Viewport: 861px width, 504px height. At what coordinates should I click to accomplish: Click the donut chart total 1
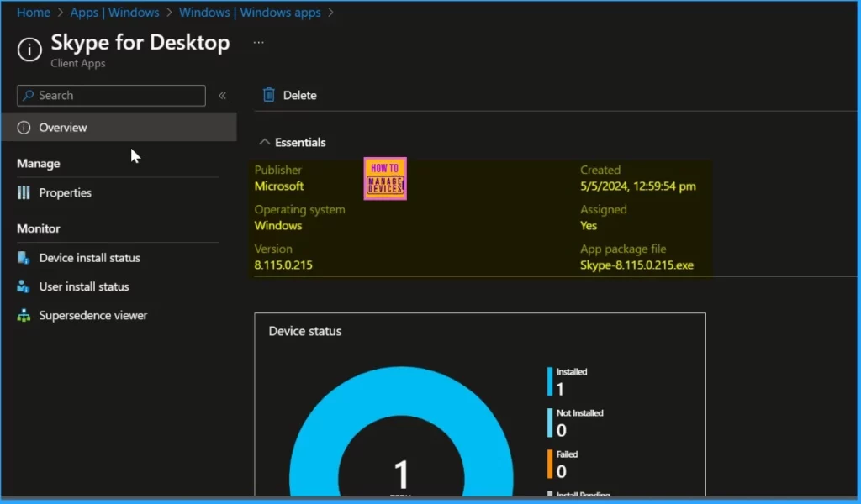click(401, 475)
